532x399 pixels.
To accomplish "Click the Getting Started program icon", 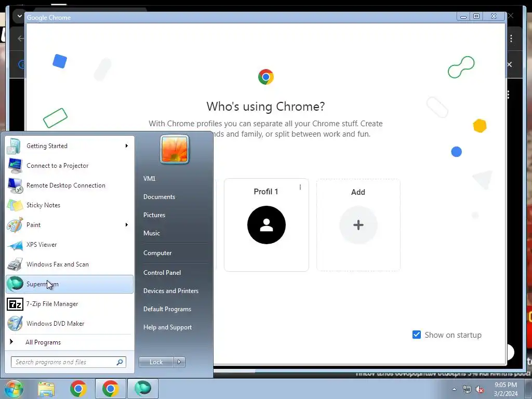I will pyautogui.click(x=15, y=146).
